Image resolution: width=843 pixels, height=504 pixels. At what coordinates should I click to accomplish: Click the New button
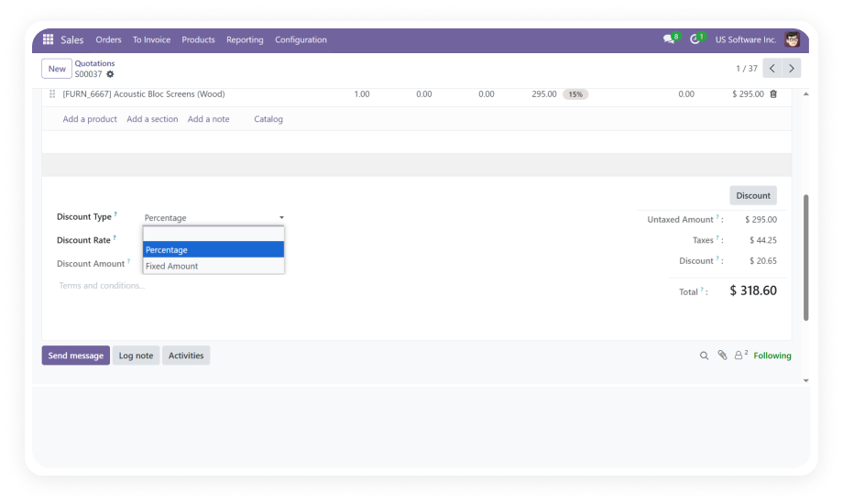click(57, 69)
